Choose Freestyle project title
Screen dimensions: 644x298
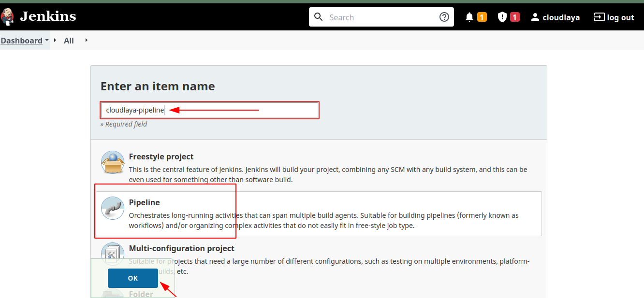[161, 156]
